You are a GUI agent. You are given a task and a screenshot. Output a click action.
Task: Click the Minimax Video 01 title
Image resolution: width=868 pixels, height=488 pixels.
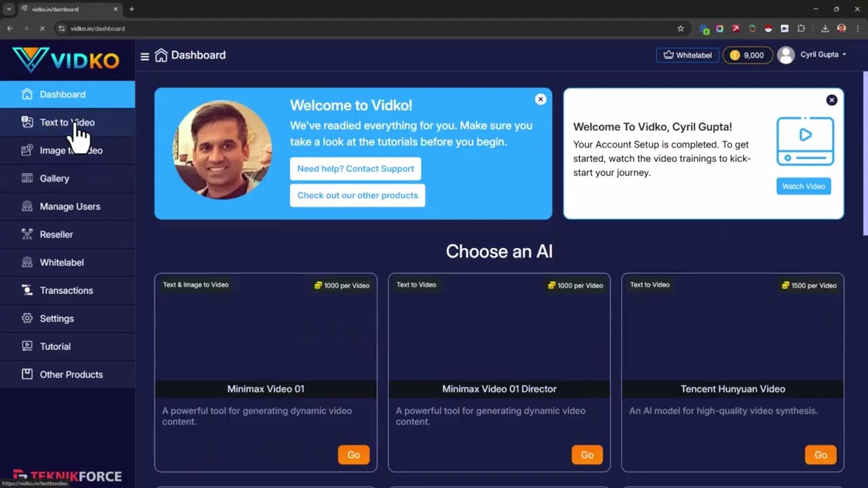pyautogui.click(x=266, y=389)
